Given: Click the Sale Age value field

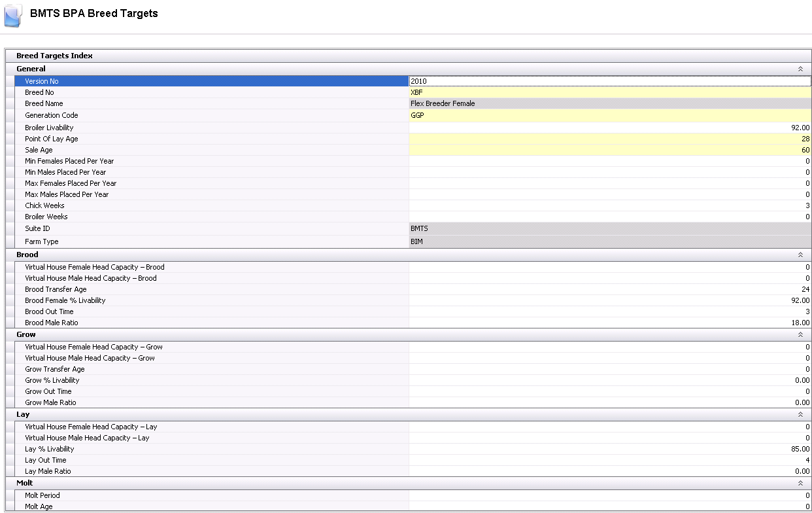Looking at the screenshot, I should click(x=609, y=150).
